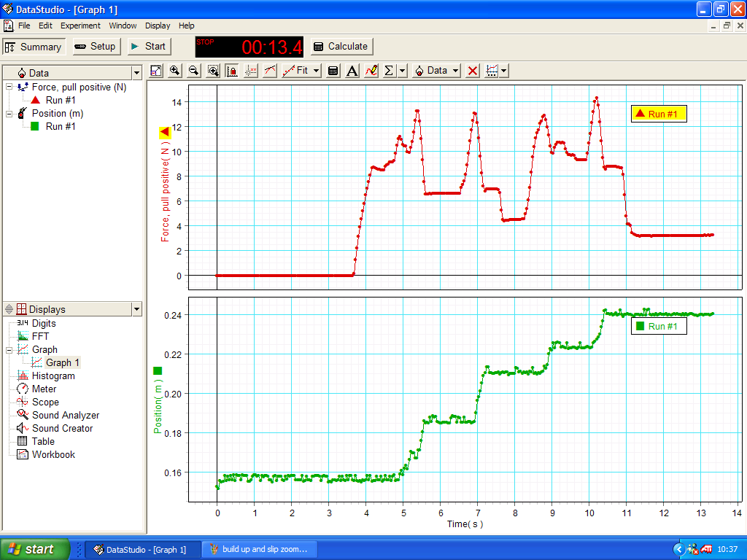Click the green Run #1 legend in position graph
Image resolution: width=747 pixels, height=560 pixels.
[x=659, y=326]
